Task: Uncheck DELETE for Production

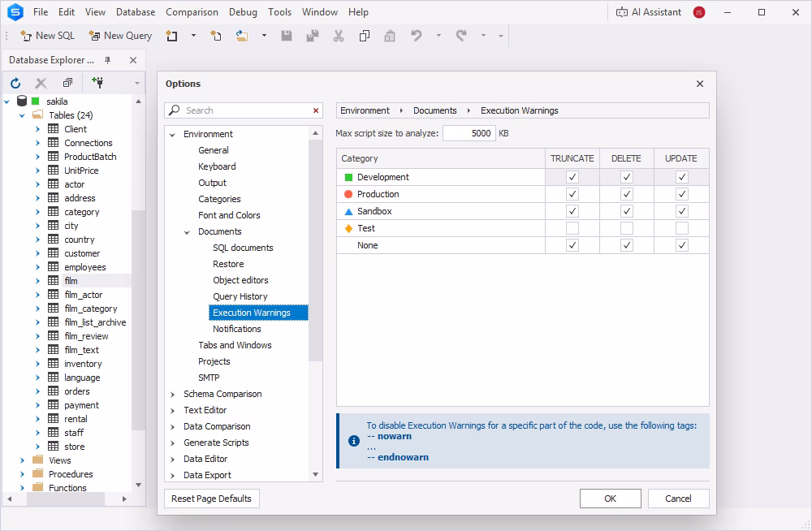Action: (627, 194)
